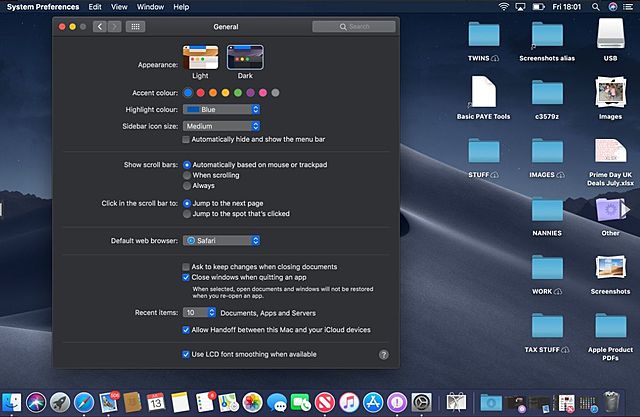Go forward with the toolbar forward arrow
The height and width of the screenshot is (417, 640).
tap(115, 27)
